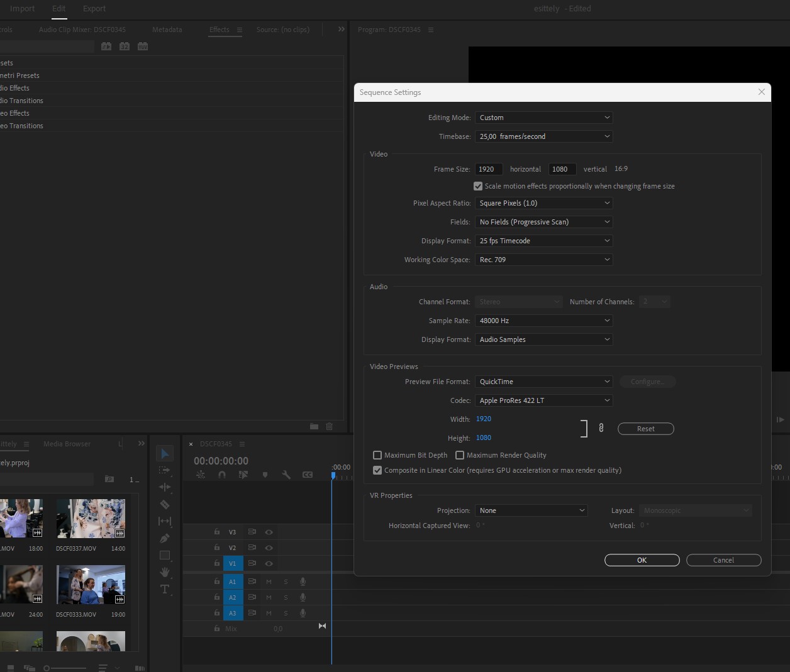Select the Razor tool
790x672 pixels.
pyautogui.click(x=165, y=504)
